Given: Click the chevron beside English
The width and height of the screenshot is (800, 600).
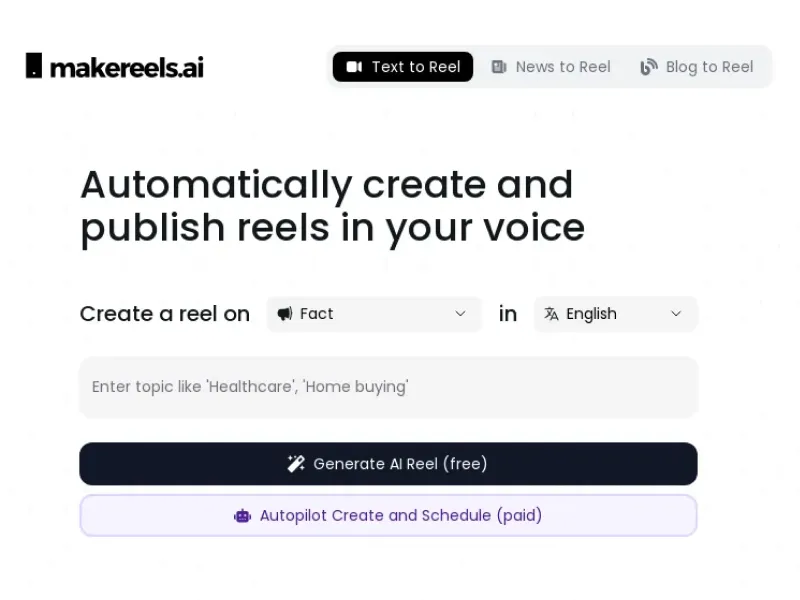Looking at the screenshot, I should [x=676, y=314].
